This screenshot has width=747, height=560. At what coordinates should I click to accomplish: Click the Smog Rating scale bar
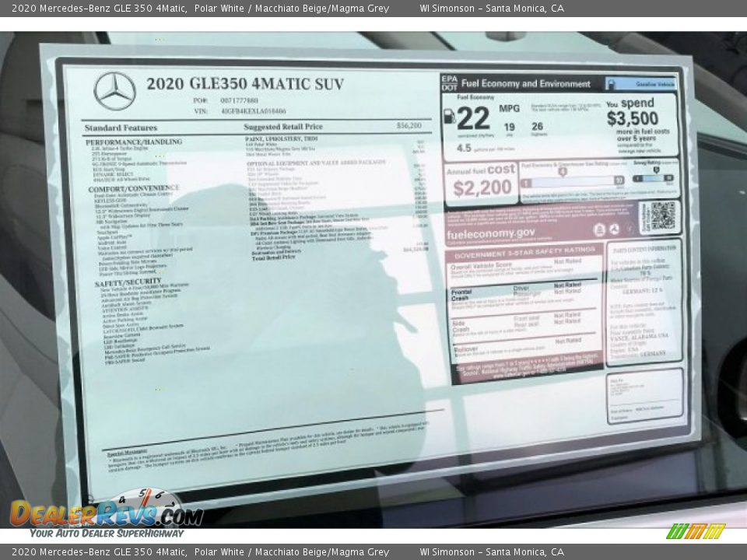pyautogui.click(x=653, y=178)
